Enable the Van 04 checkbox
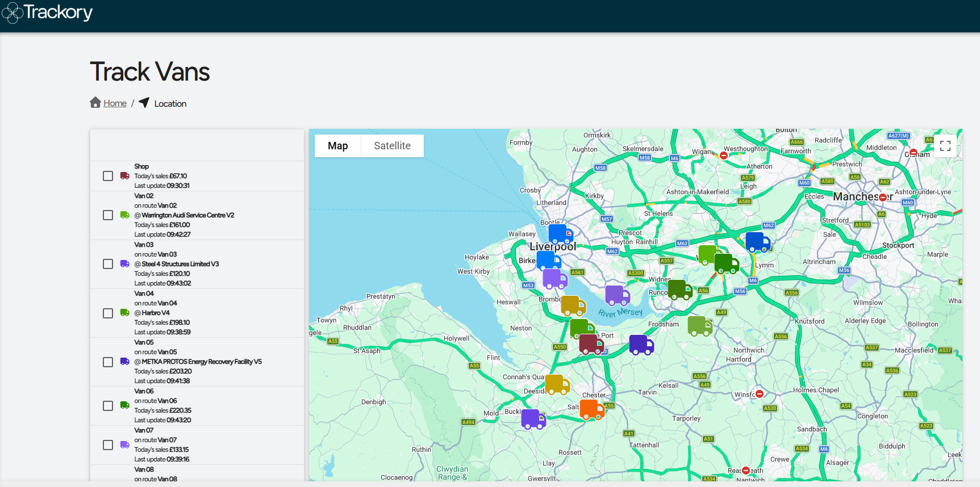 [108, 313]
